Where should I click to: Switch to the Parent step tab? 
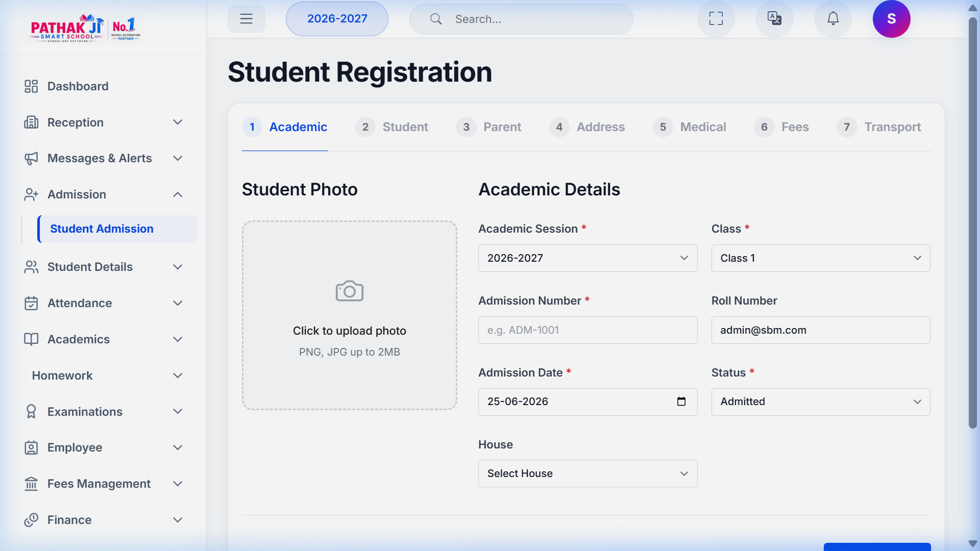(488, 127)
